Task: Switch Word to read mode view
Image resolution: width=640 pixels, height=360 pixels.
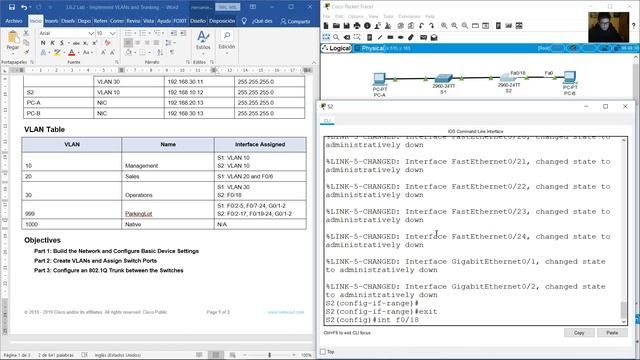Action: [x=199, y=355]
